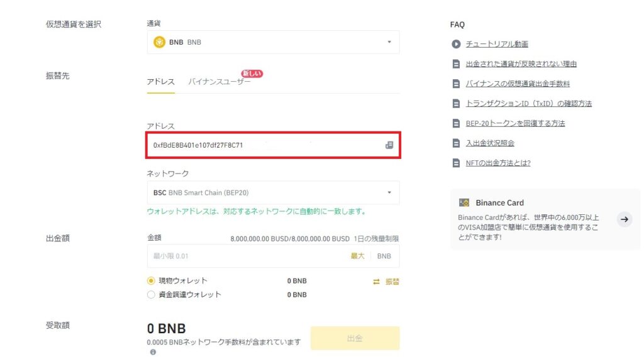
Task: Switch to the アドレス tab
Action: (x=160, y=82)
